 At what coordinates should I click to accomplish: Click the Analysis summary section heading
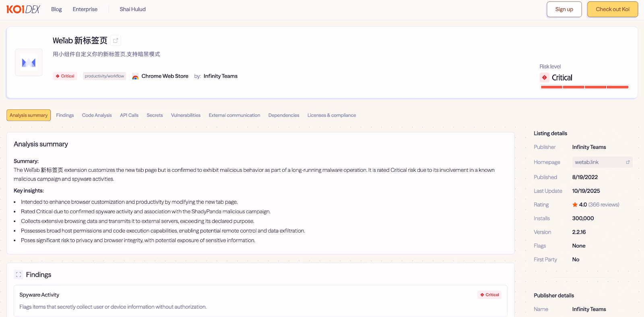[41, 144]
